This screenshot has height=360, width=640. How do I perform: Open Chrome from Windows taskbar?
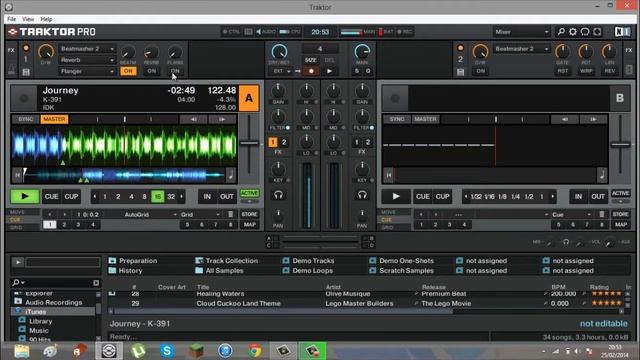pyautogui.click(x=255, y=351)
